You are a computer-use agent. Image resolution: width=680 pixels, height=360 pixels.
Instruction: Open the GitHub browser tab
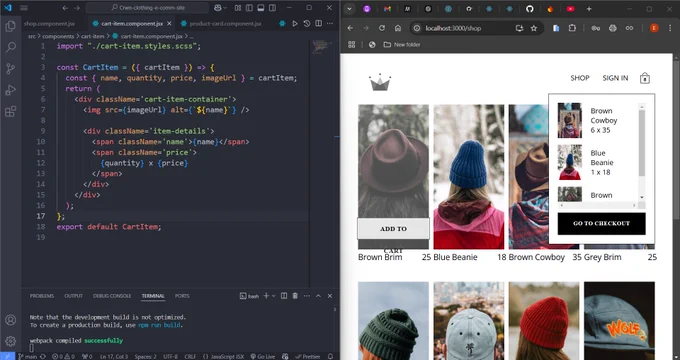[x=530, y=9]
